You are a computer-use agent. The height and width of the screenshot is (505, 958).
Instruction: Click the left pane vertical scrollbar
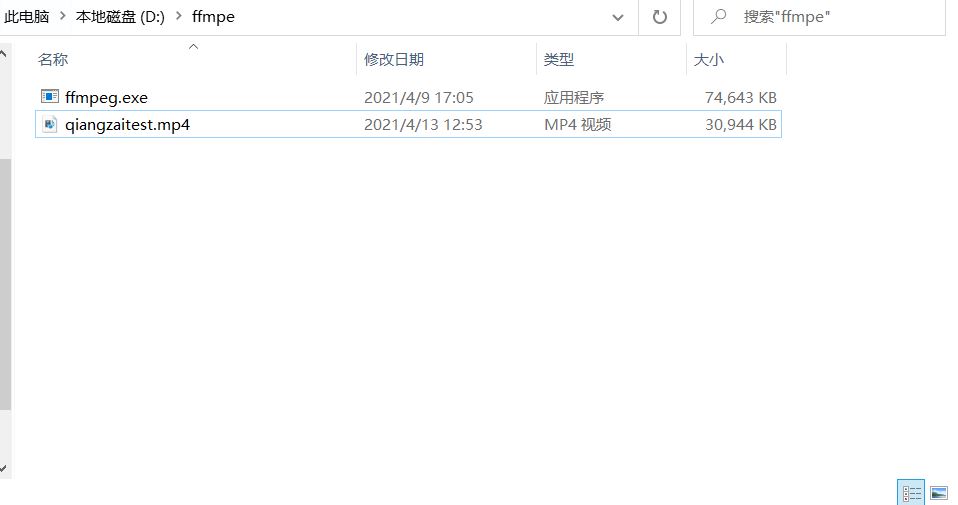coord(4,280)
